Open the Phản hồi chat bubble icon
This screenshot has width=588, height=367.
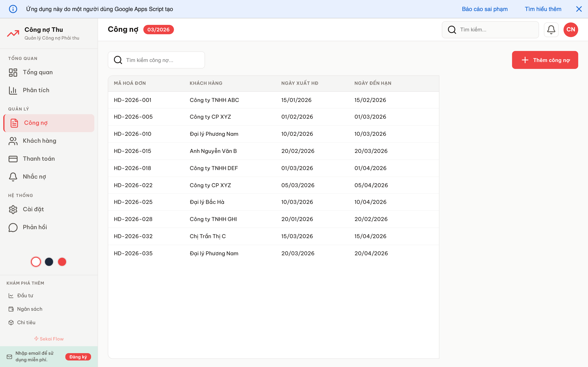click(13, 227)
